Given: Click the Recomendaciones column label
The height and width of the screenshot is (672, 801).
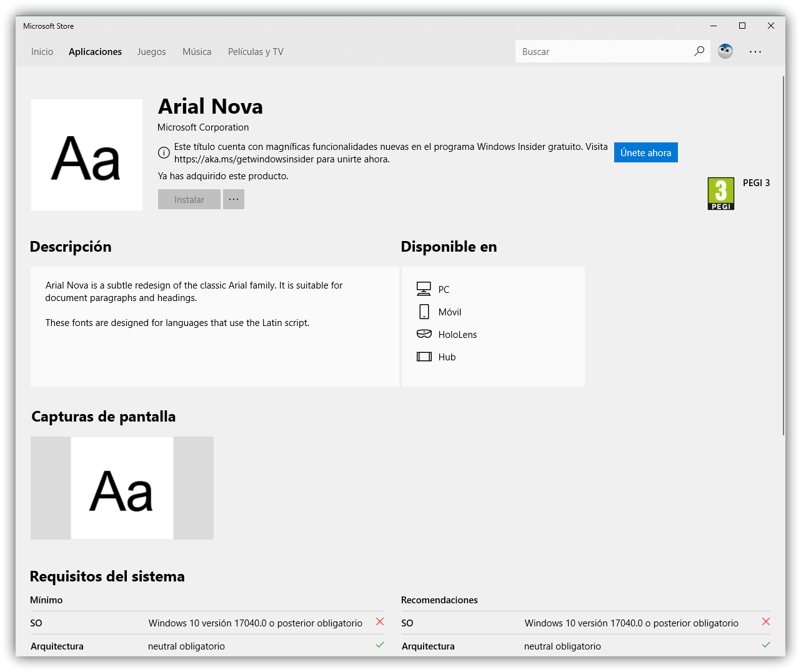Looking at the screenshot, I should (439, 600).
